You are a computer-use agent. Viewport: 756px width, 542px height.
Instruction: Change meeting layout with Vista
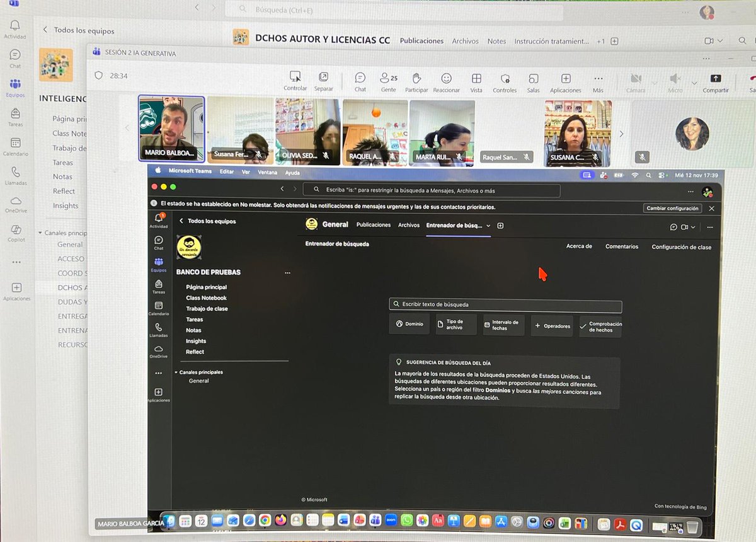(476, 83)
